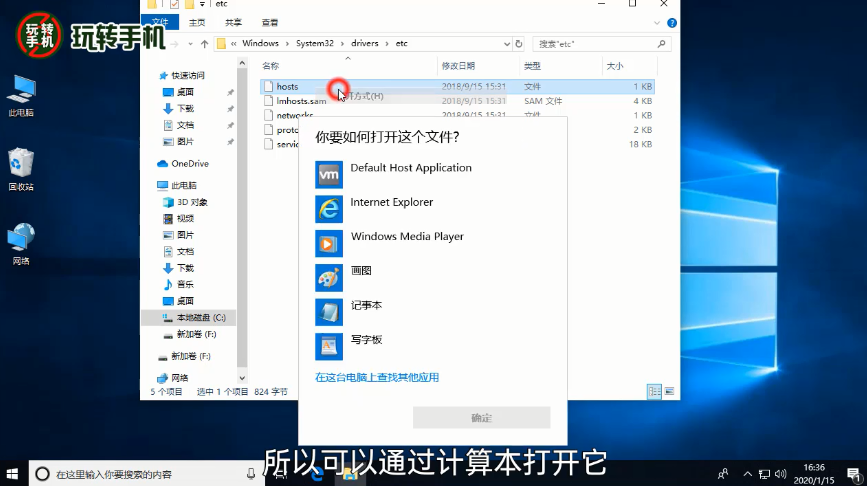Sort files by 大小 column
867x486 pixels.
pyautogui.click(x=615, y=66)
